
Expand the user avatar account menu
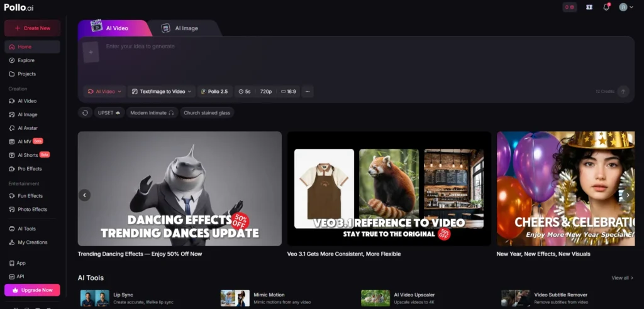click(x=626, y=7)
